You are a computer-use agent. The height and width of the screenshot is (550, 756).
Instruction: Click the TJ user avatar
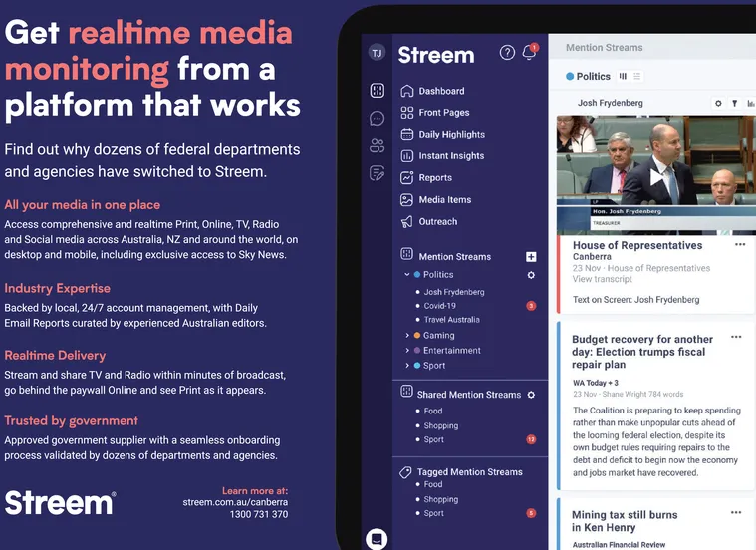coord(377,53)
